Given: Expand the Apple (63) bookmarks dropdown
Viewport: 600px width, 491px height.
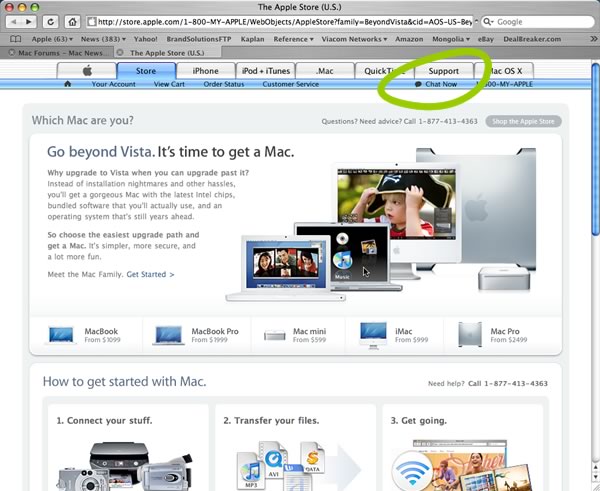Looking at the screenshot, I should pos(52,39).
